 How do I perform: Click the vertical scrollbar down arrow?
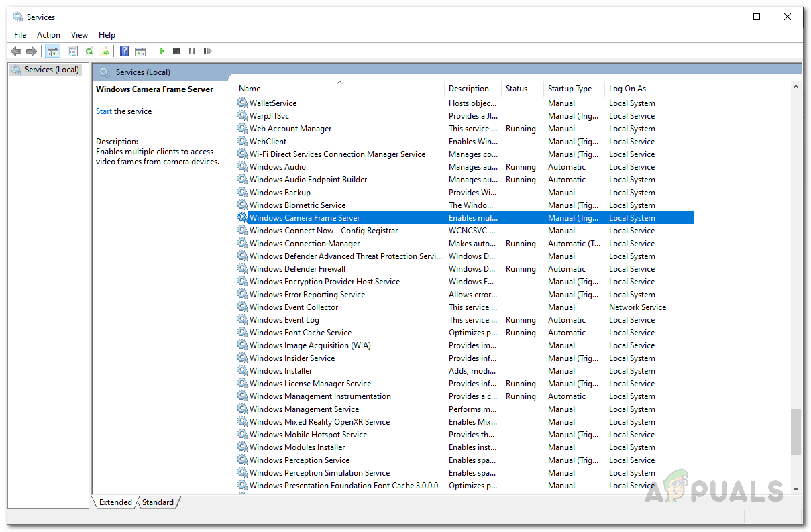click(796, 489)
